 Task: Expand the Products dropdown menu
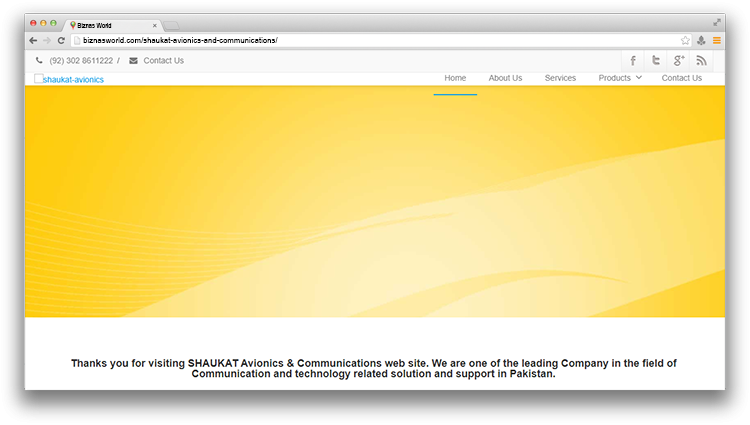[x=620, y=78]
